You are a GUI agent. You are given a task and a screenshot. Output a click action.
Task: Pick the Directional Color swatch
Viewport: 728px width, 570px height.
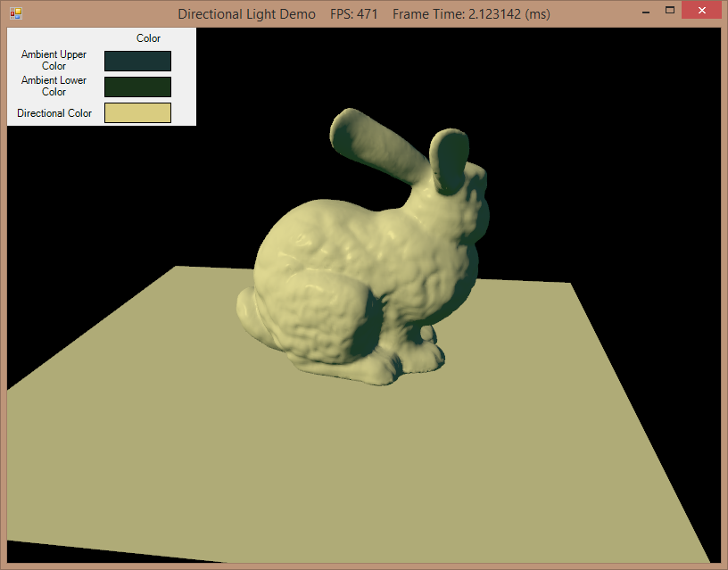tap(137, 113)
